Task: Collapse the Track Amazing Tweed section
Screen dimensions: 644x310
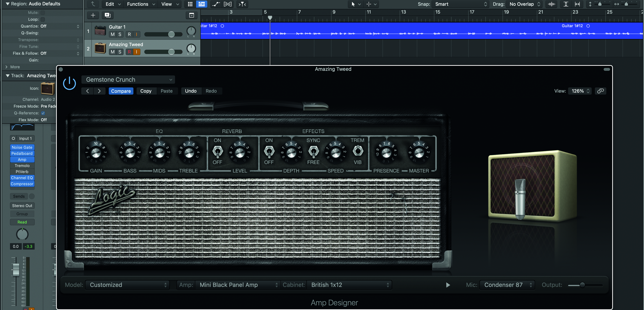Action: pyautogui.click(x=8, y=76)
